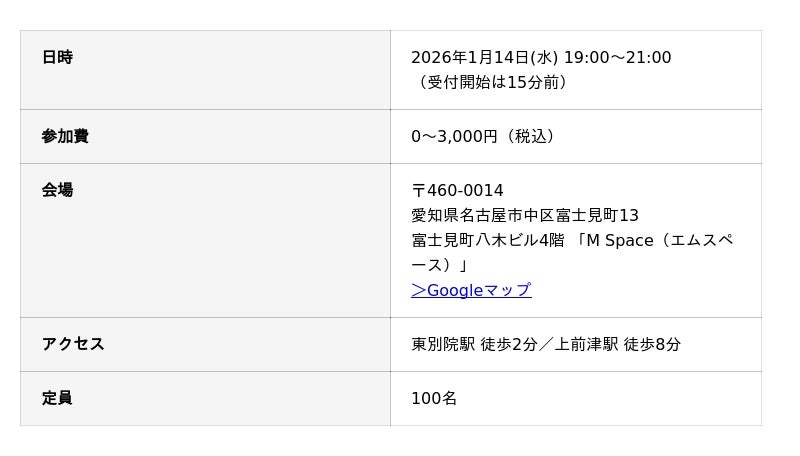Select the 100名 capacity value
The image size is (800, 456).
coord(434,398)
